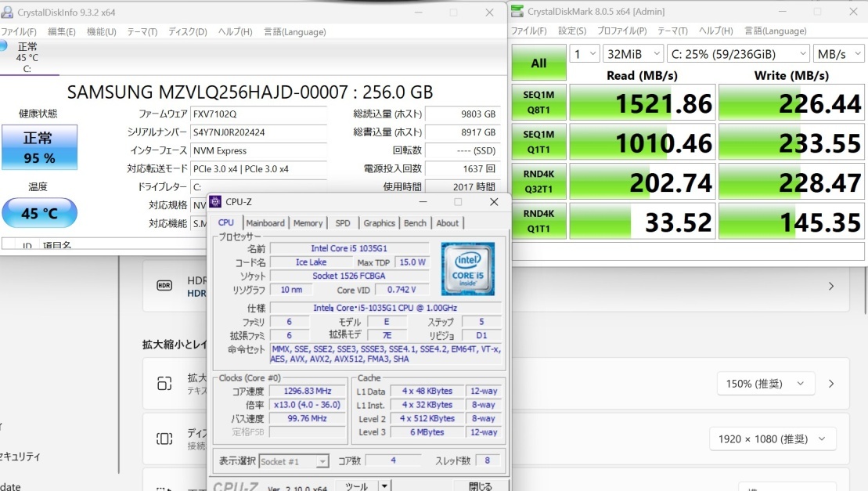Click the green All benchmark button
Viewport: 868px width, 491px height.
pyautogui.click(x=538, y=63)
